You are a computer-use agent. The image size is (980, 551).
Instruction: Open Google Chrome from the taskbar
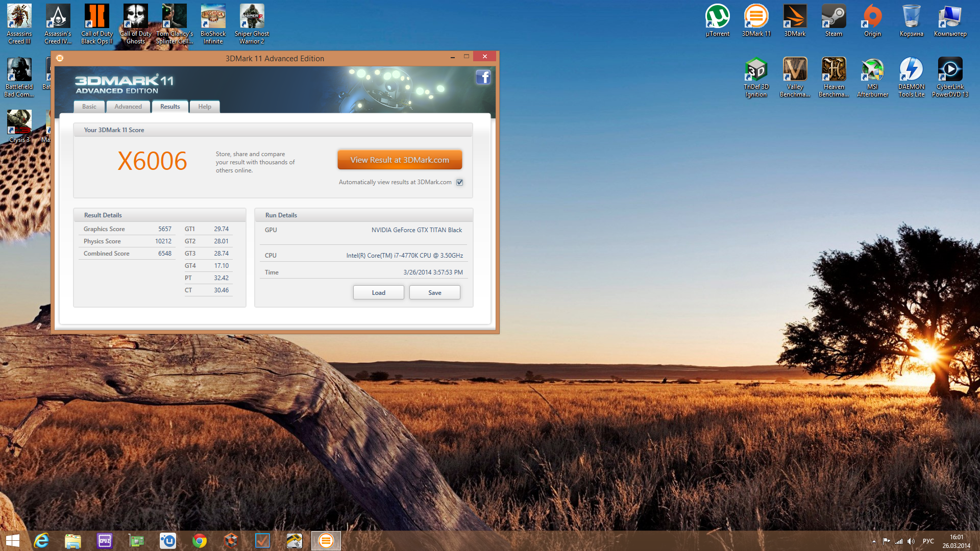pyautogui.click(x=200, y=541)
